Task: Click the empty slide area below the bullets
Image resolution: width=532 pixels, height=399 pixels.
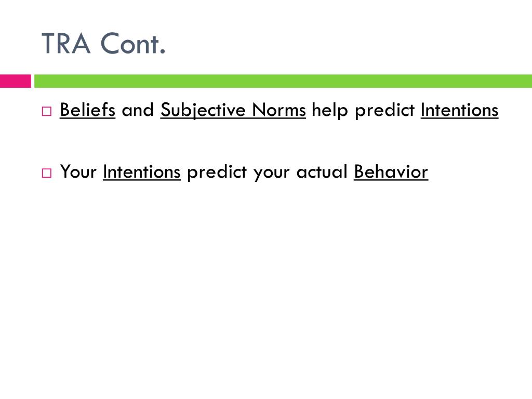Action: click(x=266, y=288)
